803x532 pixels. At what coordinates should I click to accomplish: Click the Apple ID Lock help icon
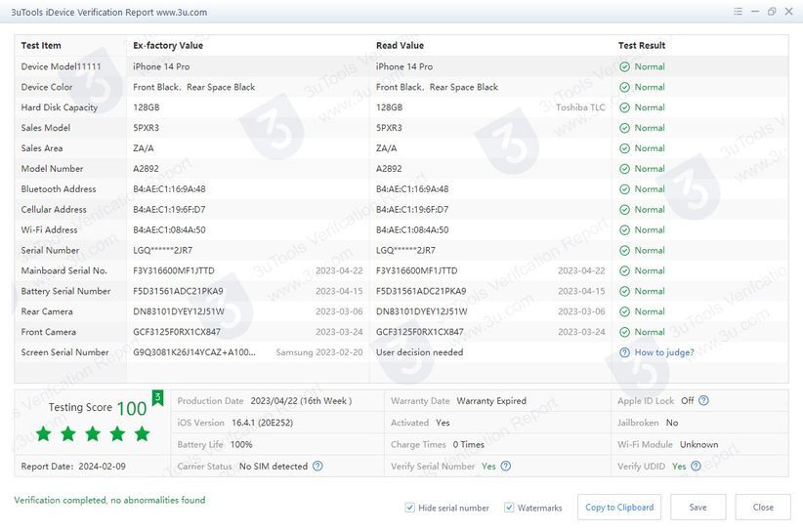coord(703,400)
